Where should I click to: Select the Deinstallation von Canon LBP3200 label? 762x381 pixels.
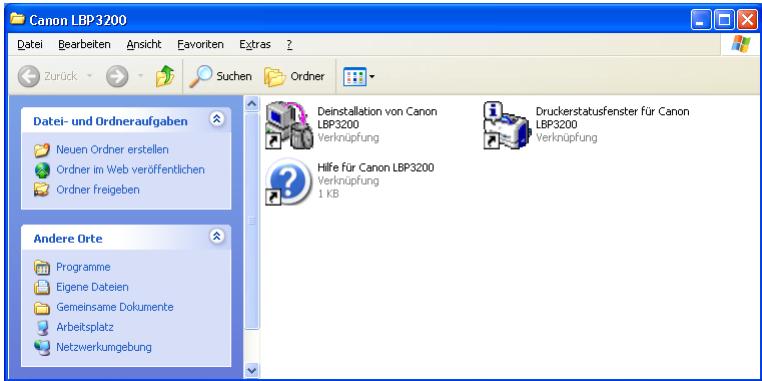click(377, 118)
